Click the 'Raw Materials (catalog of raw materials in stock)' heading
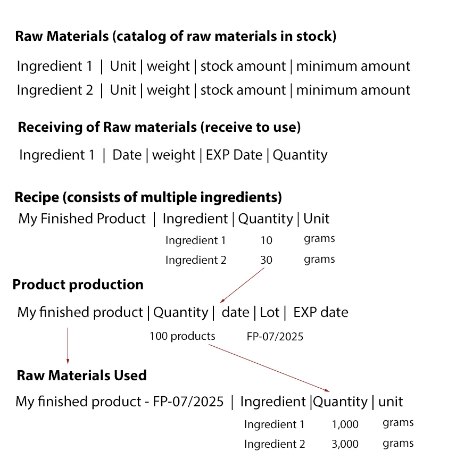473x476 pixels. click(176, 36)
